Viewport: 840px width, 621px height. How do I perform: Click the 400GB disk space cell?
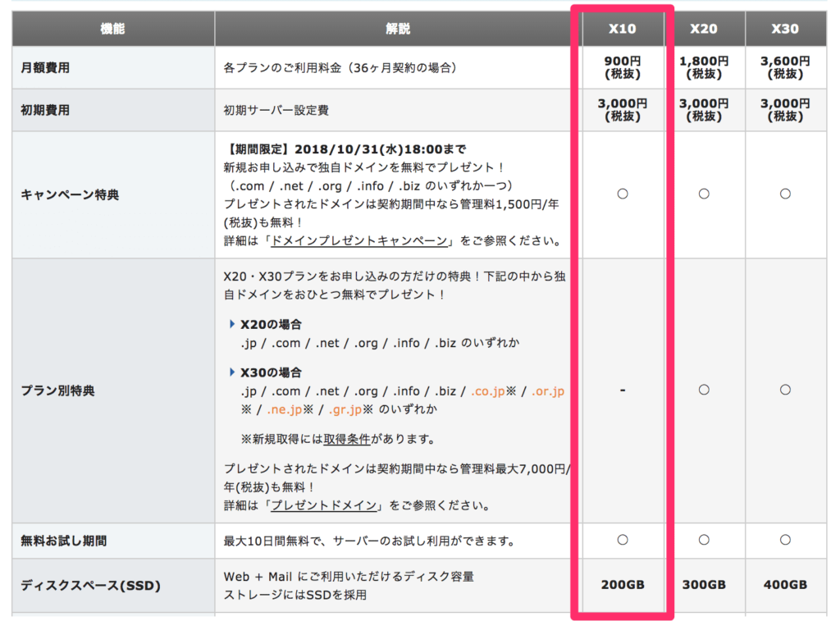tap(785, 585)
